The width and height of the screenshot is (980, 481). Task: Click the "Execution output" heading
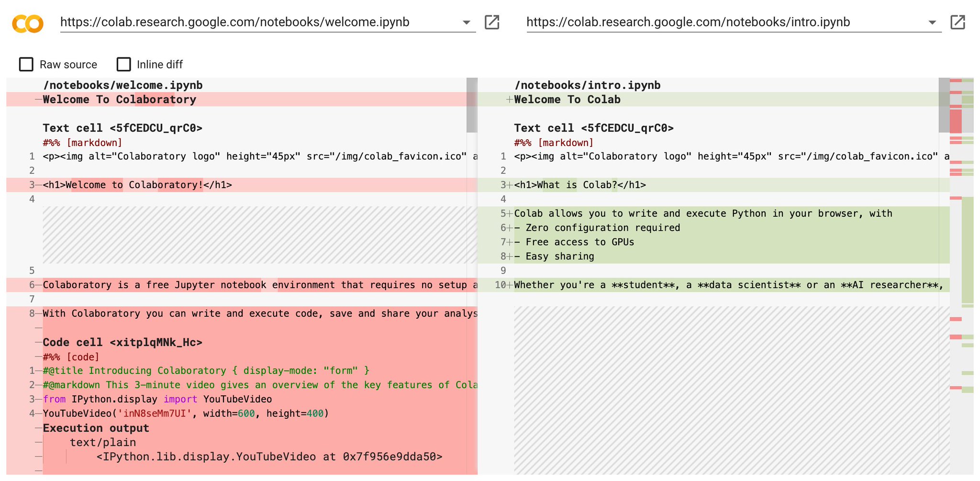coord(96,428)
